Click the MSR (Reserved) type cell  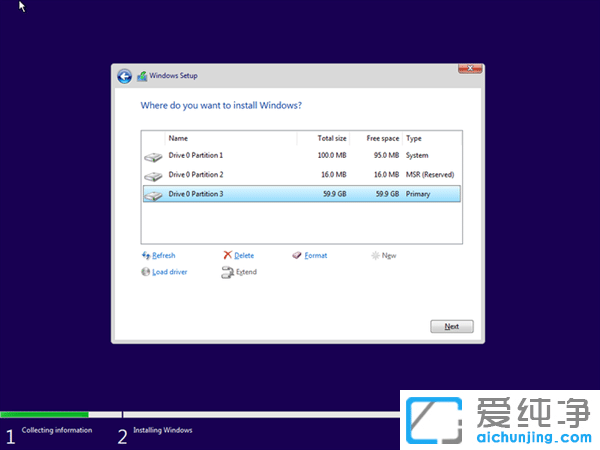pyautogui.click(x=430, y=174)
